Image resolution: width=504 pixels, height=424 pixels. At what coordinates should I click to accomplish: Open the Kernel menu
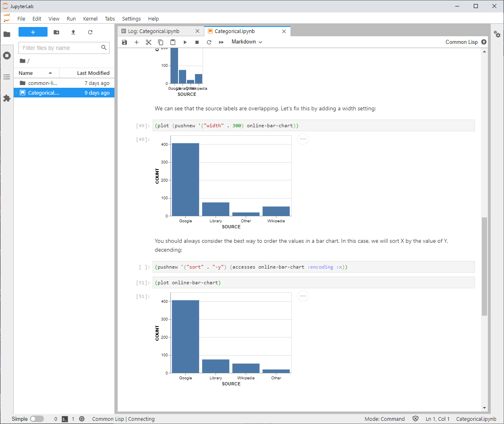90,19
